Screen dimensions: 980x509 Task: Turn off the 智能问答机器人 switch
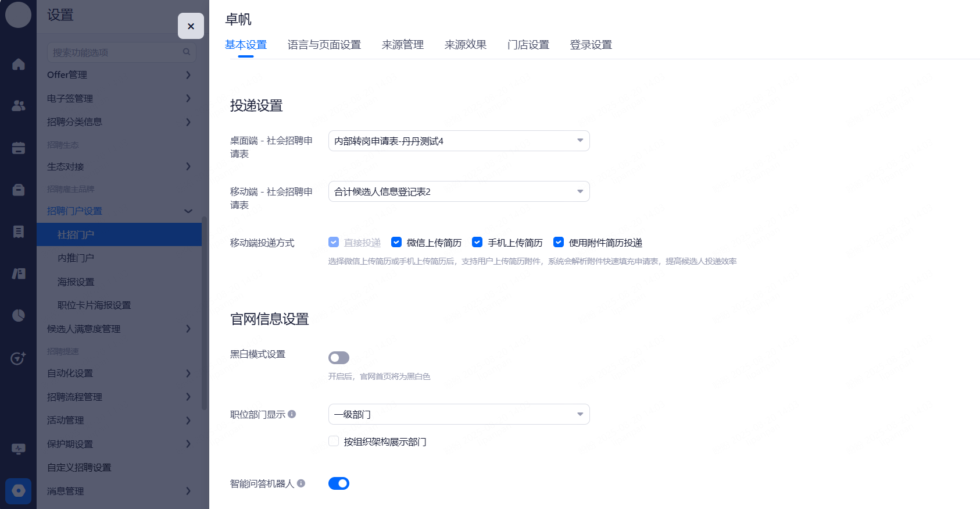coord(338,483)
